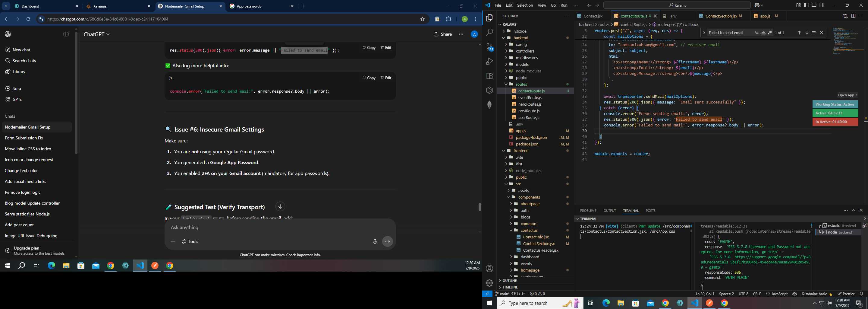
Task: Open VS Code Manage gear icon
Action: point(489,283)
